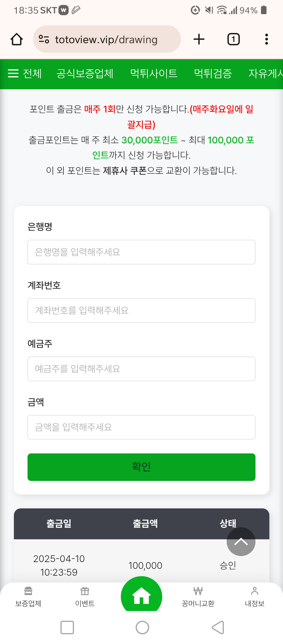Open 이벤트 gift icon in bottom bar
The width and height of the screenshot is (283, 644).
click(85, 597)
